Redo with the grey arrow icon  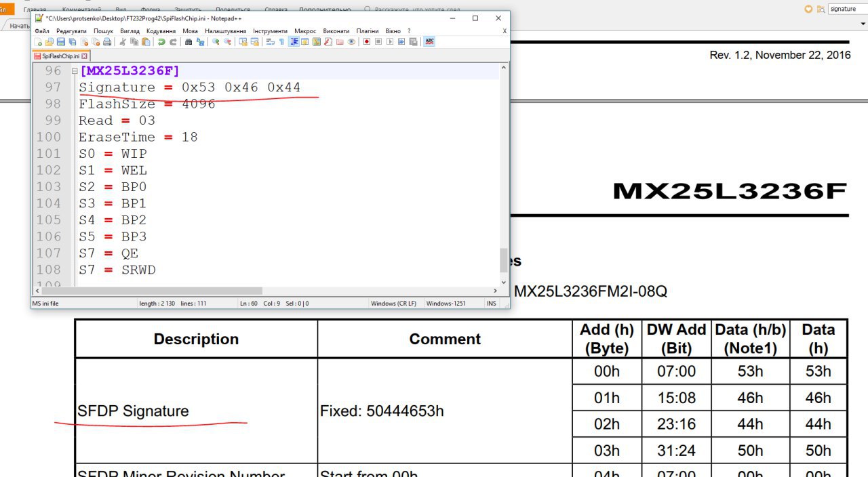point(173,42)
